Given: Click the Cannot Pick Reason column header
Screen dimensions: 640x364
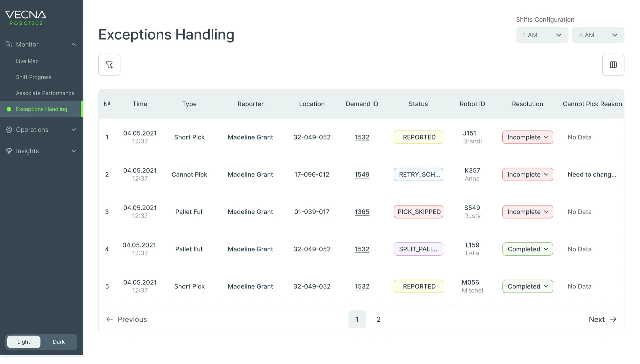Looking at the screenshot, I should tap(592, 104).
